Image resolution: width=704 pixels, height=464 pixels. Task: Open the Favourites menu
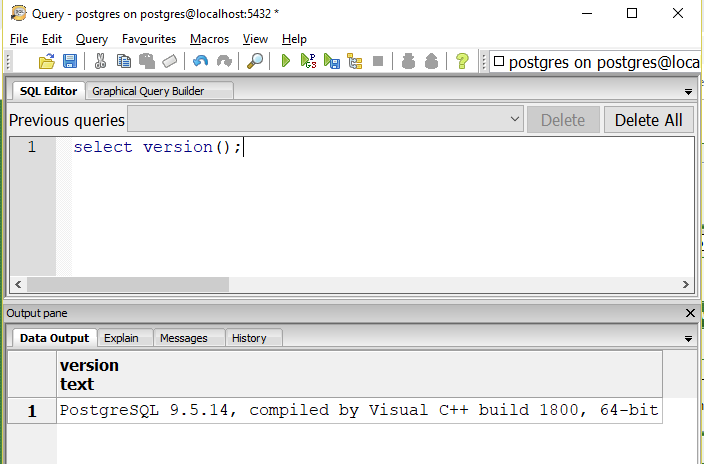pyautogui.click(x=149, y=39)
